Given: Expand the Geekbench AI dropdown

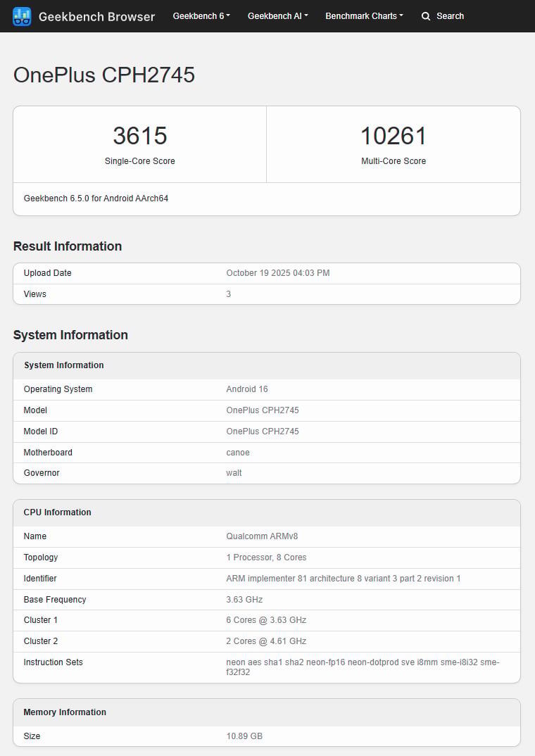Looking at the screenshot, I should tap(277, 15).
